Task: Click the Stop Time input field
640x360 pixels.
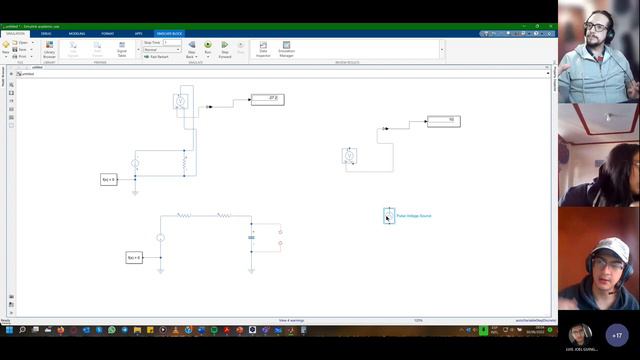Action: pos(172,42)
